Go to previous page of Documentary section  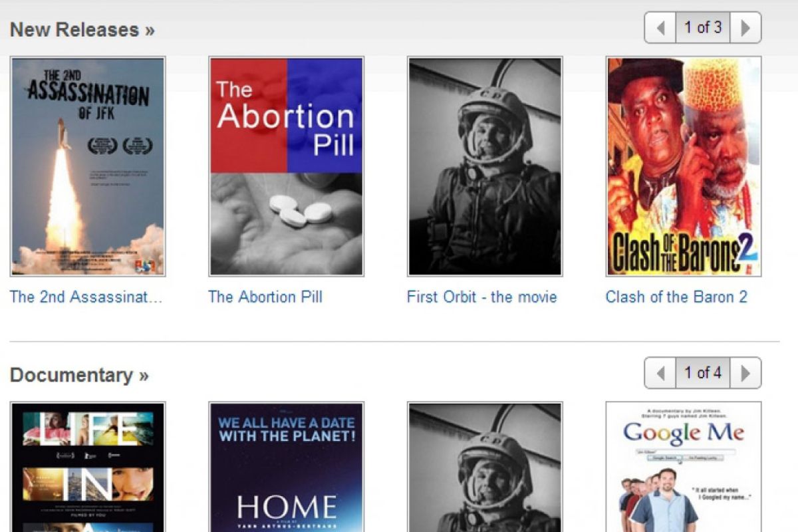point(660,373)
